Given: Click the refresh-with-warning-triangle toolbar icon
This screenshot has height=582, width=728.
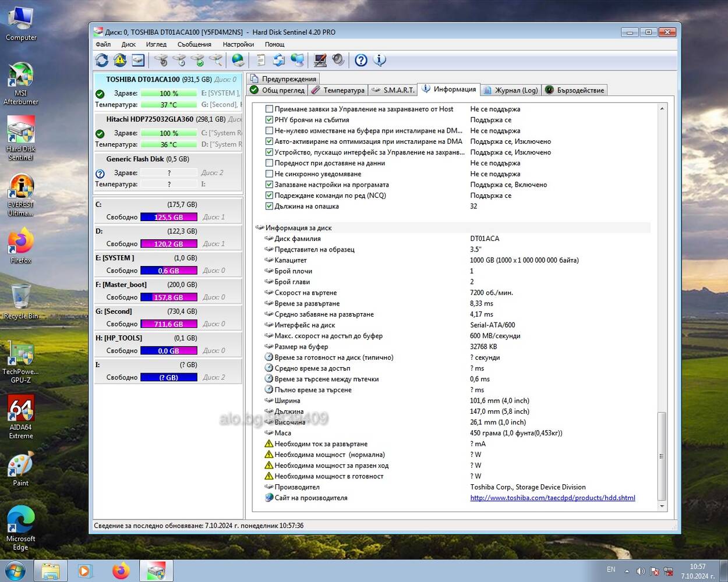Looking at the screenshot, I should click(120, 60).
